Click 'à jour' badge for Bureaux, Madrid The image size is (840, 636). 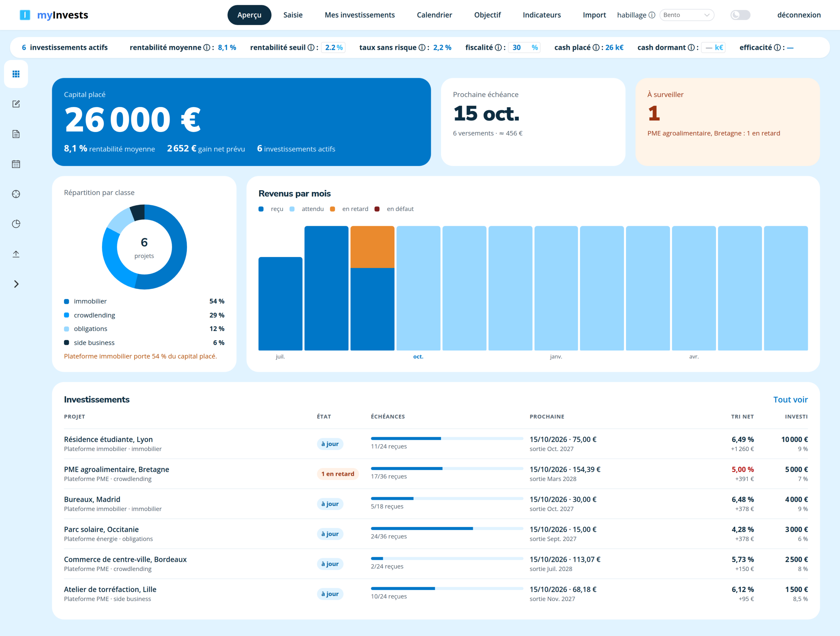point(330,504)
